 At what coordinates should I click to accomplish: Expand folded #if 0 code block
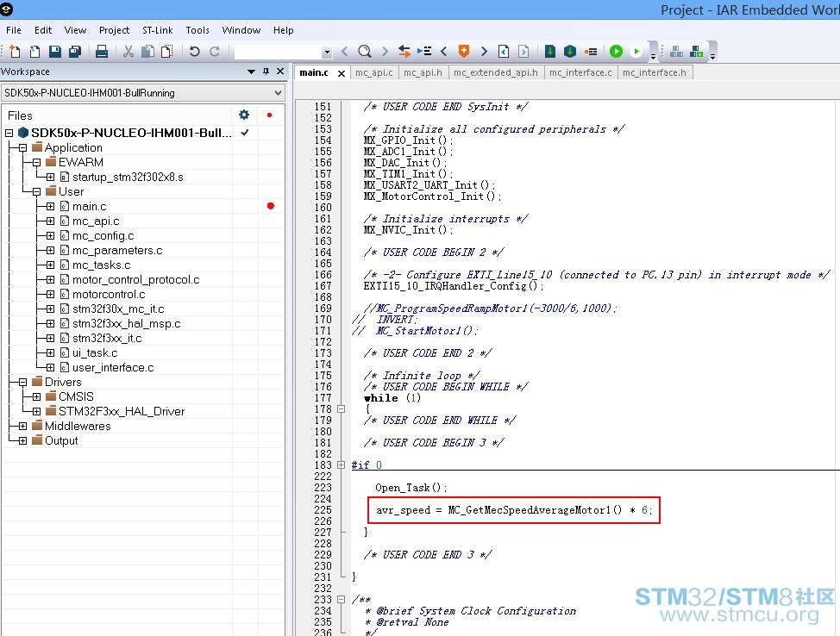pyautogui.click(x=341, y=465)
